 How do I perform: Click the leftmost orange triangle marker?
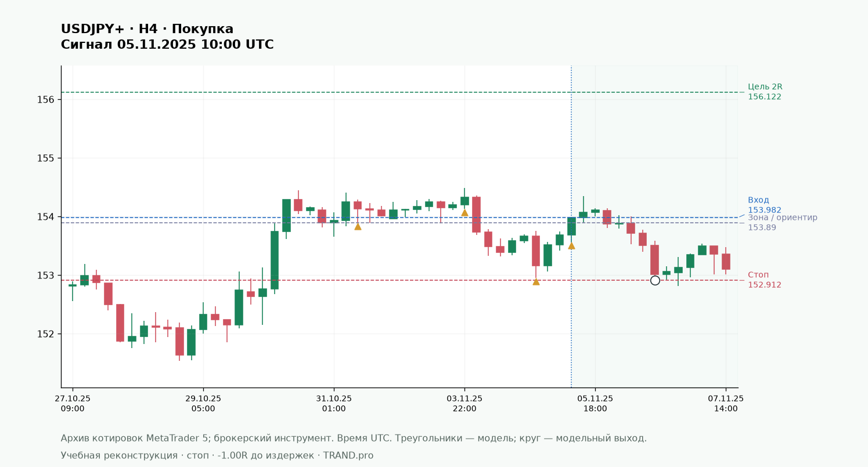[358, 226]
